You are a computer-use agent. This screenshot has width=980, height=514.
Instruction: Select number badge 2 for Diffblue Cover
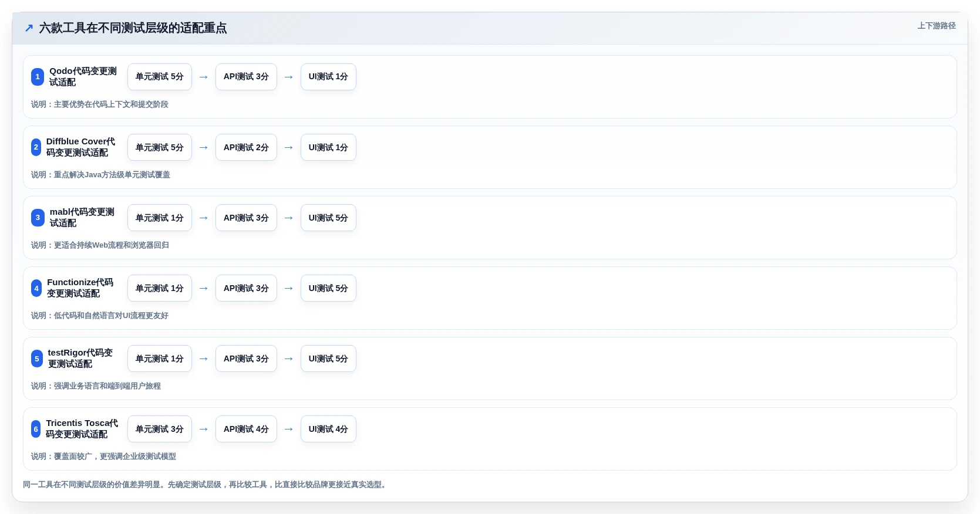(x=36, y=147)
